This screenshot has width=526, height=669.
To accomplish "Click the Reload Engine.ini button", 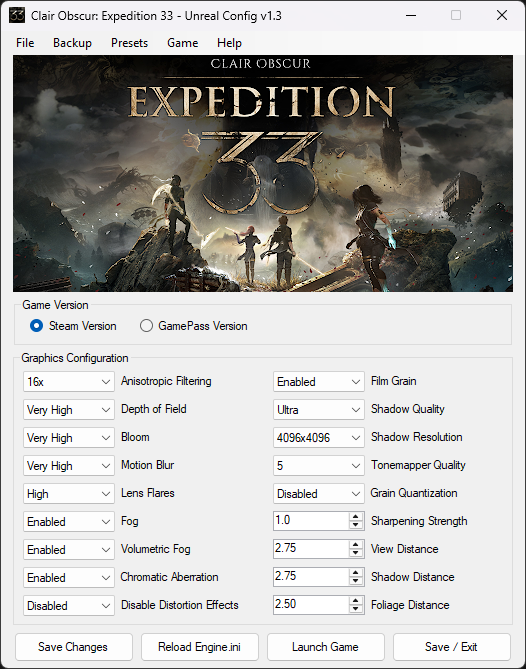I will point(200,647).
